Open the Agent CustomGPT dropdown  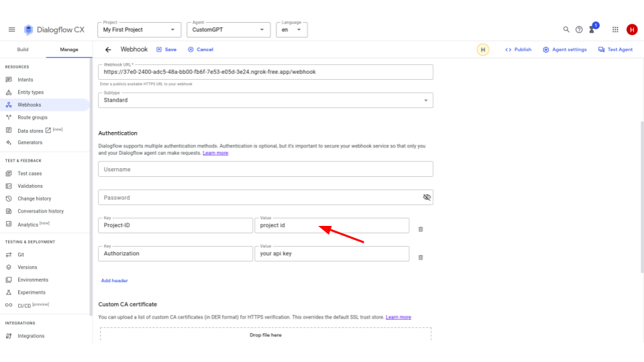pos(228,29)
